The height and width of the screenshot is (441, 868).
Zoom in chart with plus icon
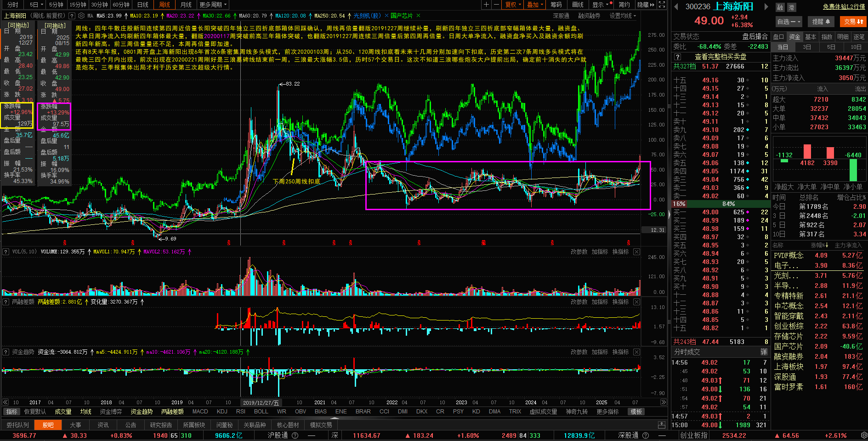(486, 5)
